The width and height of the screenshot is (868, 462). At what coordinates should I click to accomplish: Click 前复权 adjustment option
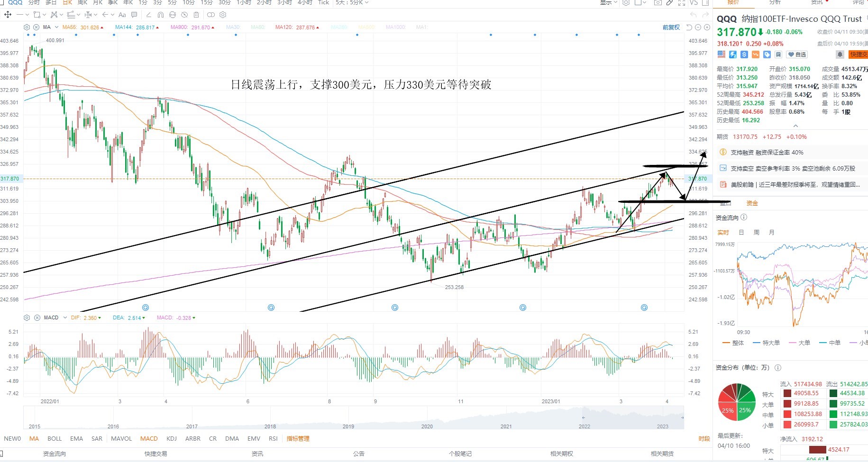point(671,27)
